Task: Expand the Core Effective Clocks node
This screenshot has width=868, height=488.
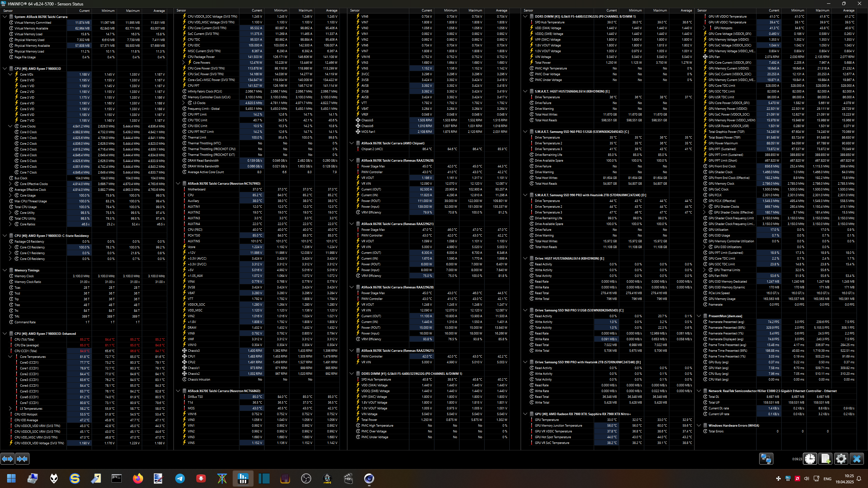Action: (10, 184)
